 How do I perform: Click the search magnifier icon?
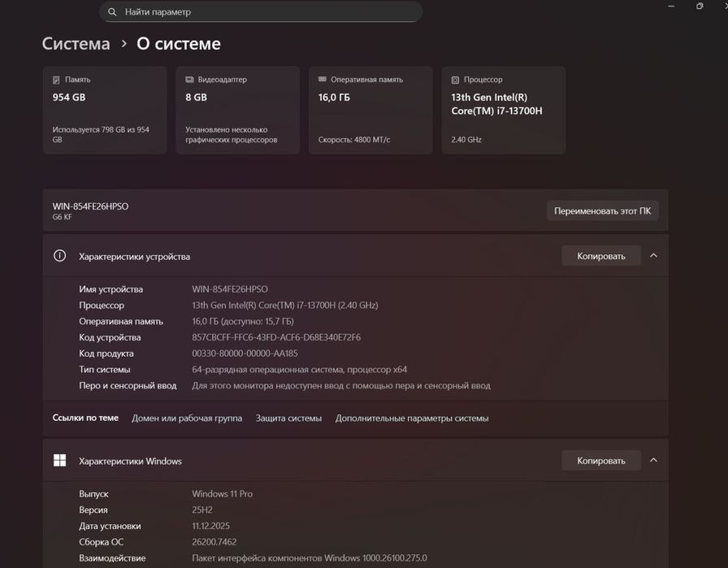click(112, 12)
